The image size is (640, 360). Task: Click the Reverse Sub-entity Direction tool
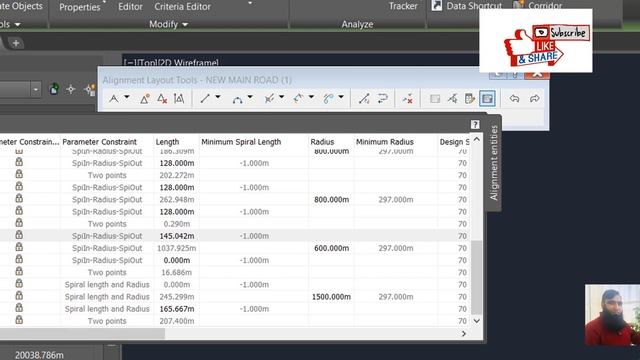tap(382, 98)
